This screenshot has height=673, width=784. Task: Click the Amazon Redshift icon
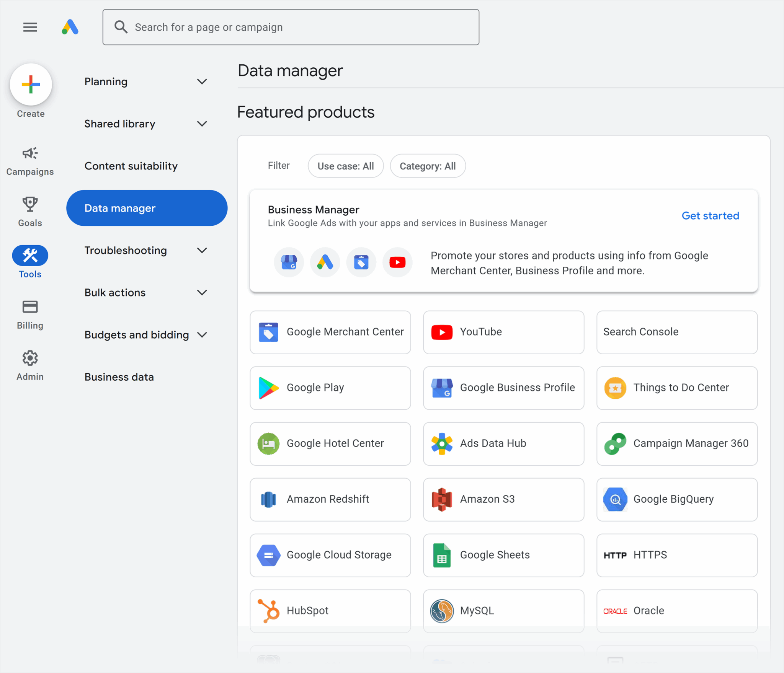pyautogui.click(x=268, y=499)
